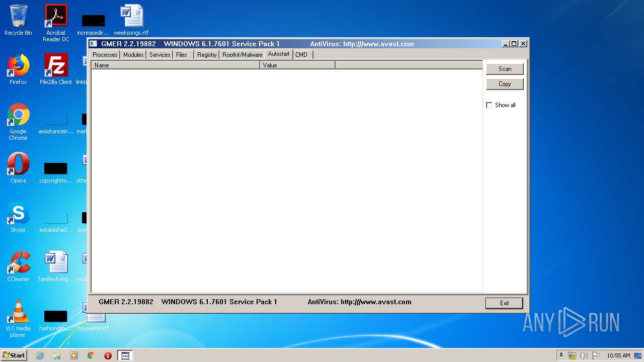Switch to the Modules tab

[133, 55]
